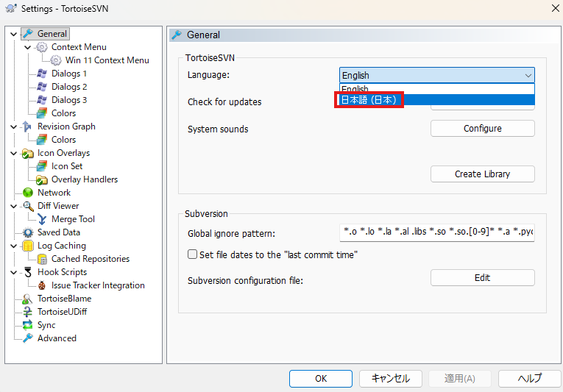Click the Revision Graph icon

[28, 126]
